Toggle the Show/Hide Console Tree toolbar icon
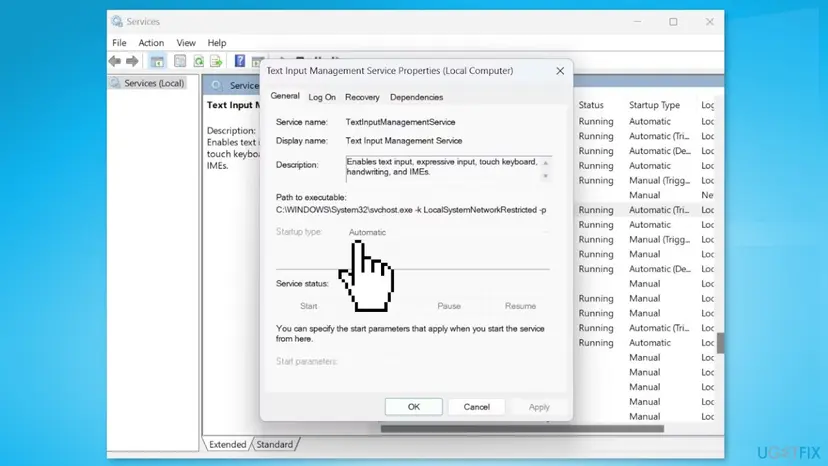Viewport: 828px width, 466px height. [x=157, y=61]
